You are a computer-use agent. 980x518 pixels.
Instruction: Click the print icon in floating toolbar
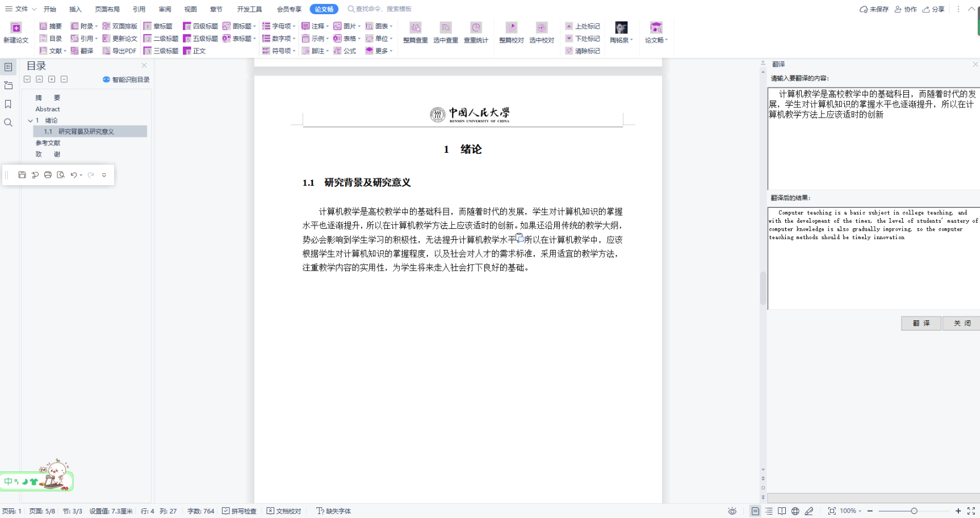(48, 175)
